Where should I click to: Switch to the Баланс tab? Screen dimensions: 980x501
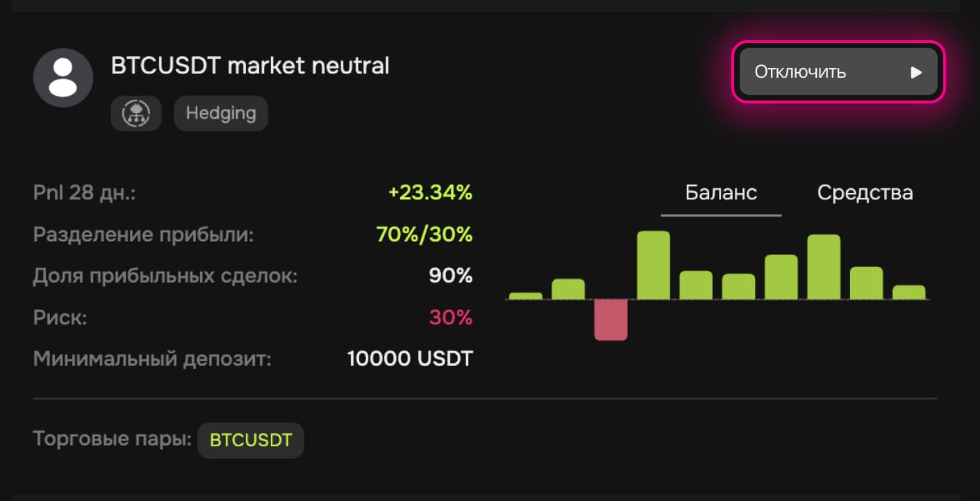coord(721,193)
